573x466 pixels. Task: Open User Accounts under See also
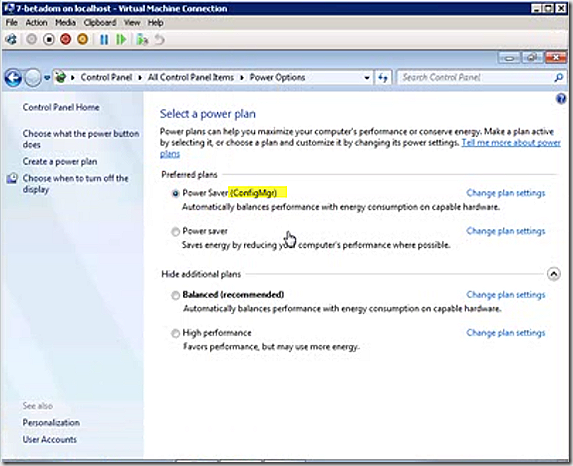(x=50, y=439)
